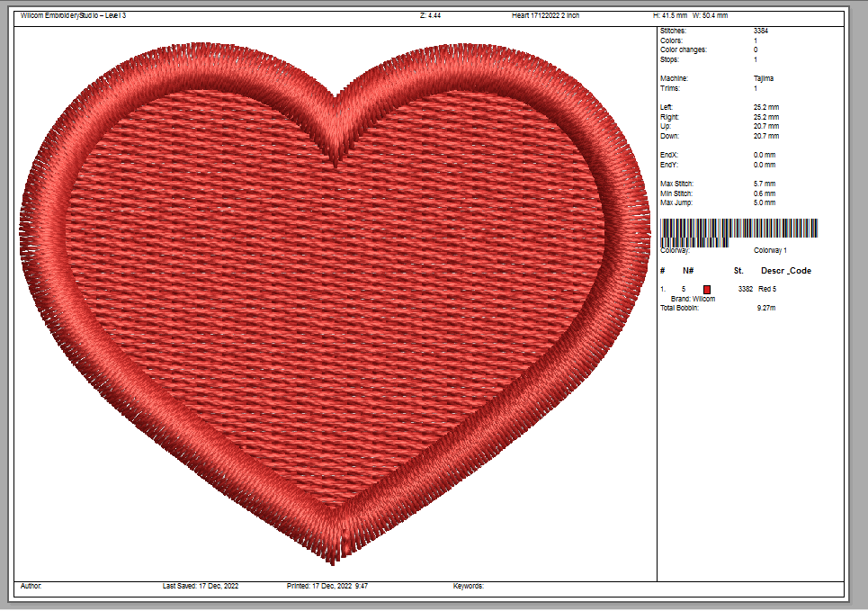Click the Min Stitch value 0.6 mm
The width and height of the screenshot is (868, 611).
[765, 193]
